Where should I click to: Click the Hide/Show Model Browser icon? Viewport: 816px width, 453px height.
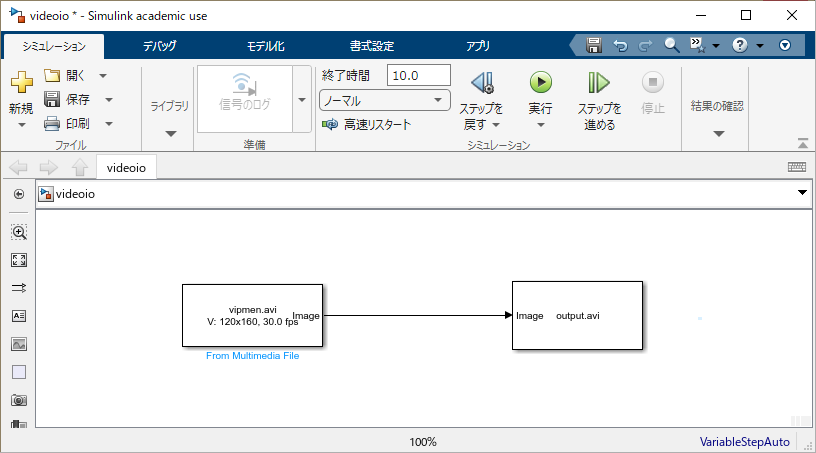[19, 194]
